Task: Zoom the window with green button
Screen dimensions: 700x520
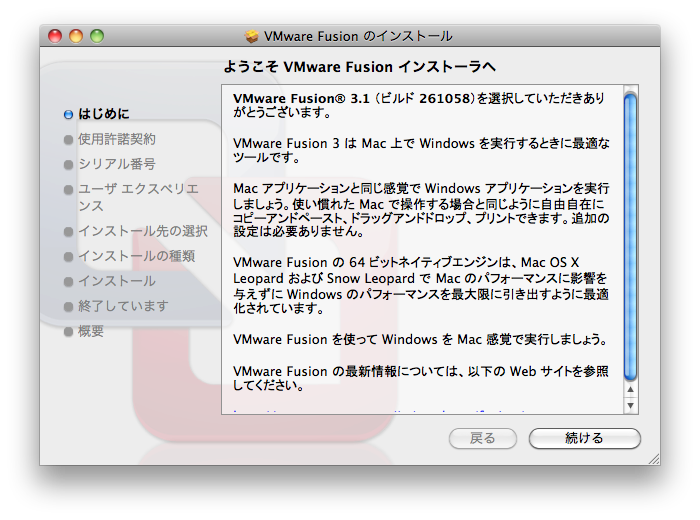Action: click(97, 36)
